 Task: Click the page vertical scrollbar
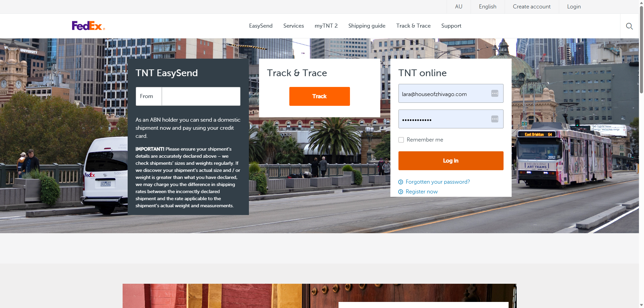pyautogui.click(x=641, y=51)
